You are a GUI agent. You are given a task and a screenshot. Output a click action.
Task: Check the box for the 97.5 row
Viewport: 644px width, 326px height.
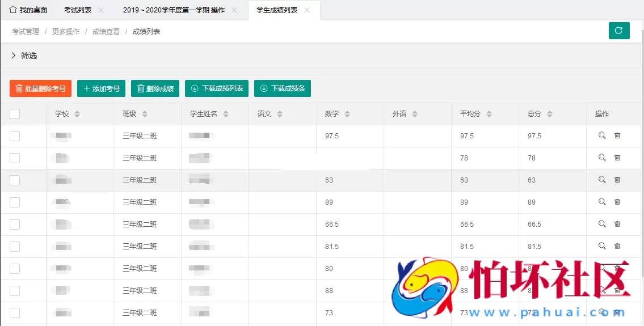(x=15, y=136)
